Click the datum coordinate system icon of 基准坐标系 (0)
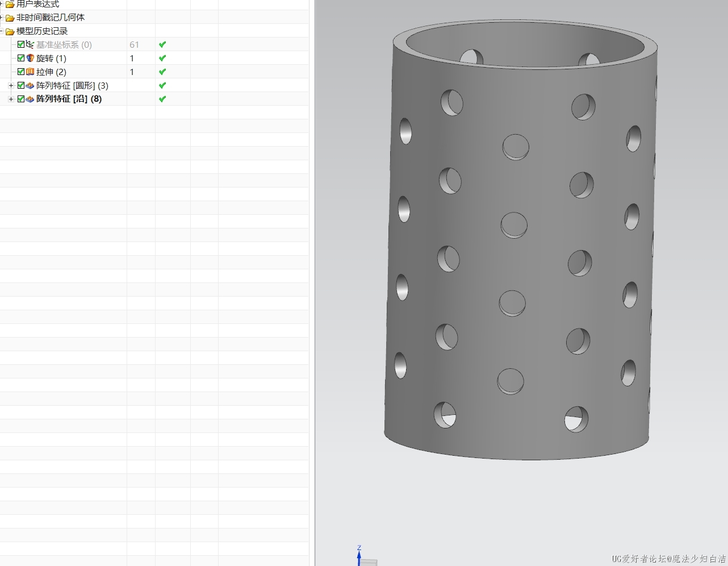This screenshot has width=728, height=566. tap(30, 44)
